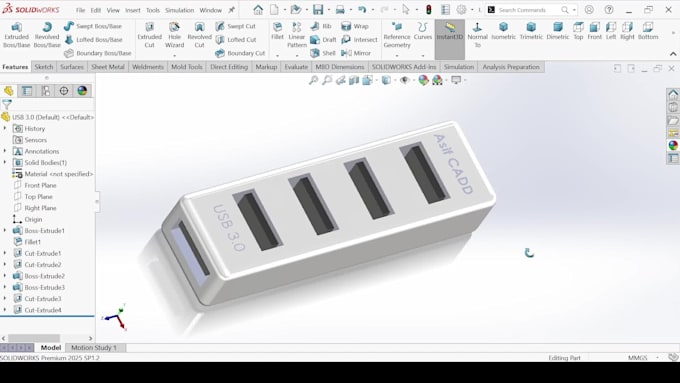Select the Wrap tool
This screenshot has height=383, width=680.
[355, 26]
